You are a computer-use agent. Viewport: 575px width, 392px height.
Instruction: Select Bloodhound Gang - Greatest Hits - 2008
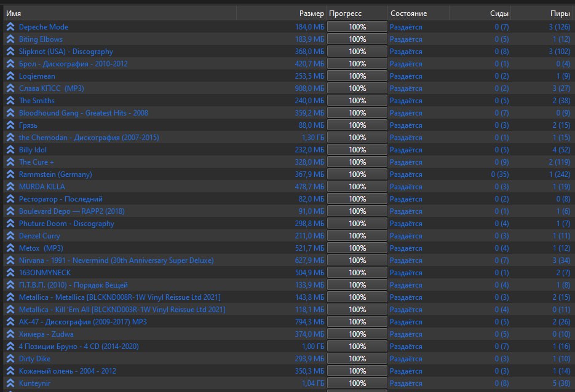[84, 113]
